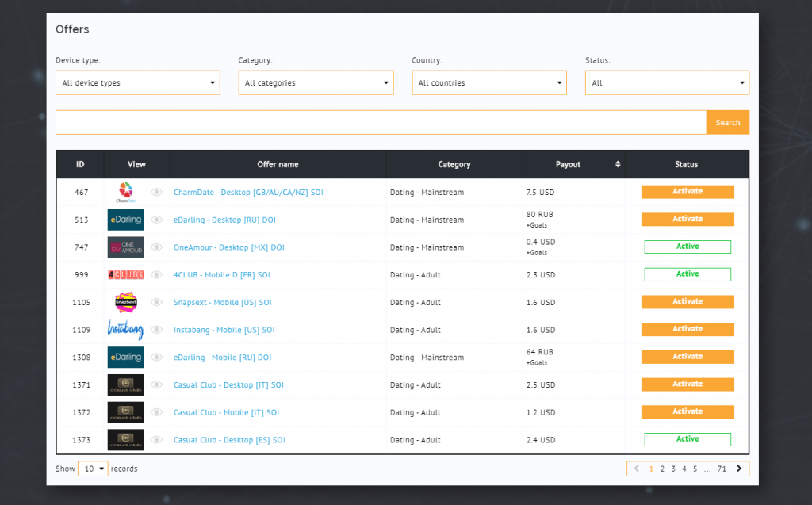The width and height of the screenshot is (812, 505).
Task: Click the Instabang logo icon
Action: point(125,330)
